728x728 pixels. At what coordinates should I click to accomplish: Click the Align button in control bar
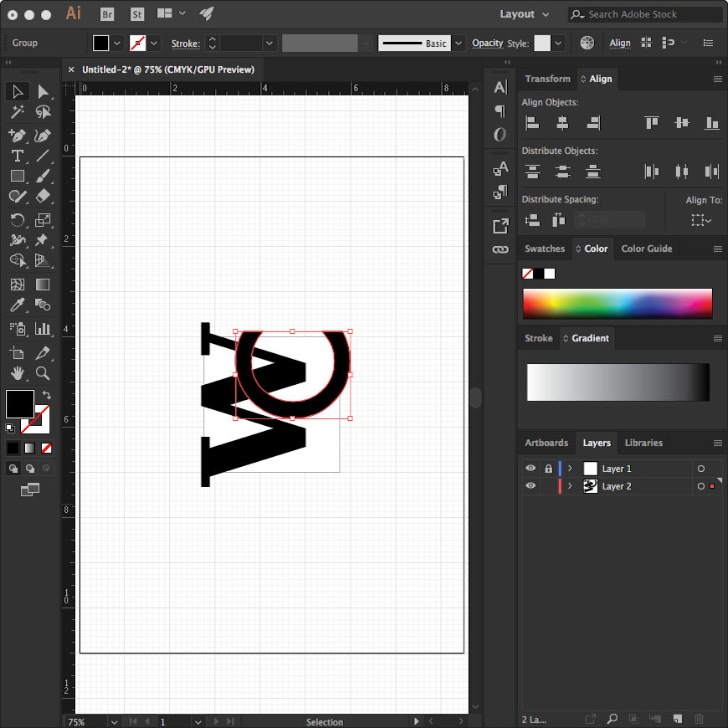(620, 43)
